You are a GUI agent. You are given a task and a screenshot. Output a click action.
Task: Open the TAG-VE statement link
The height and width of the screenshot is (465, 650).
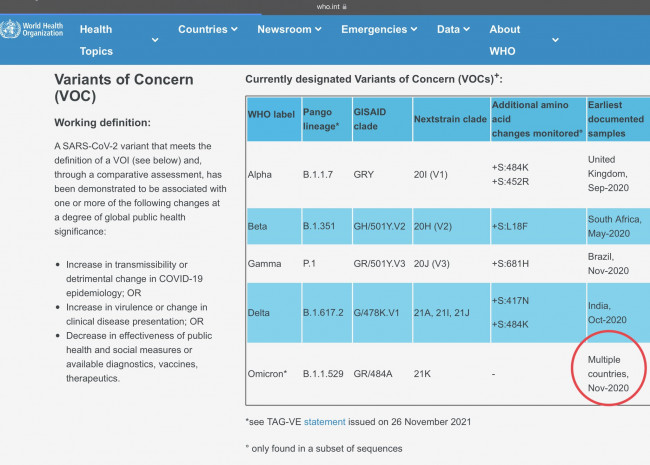pos(325,422)
